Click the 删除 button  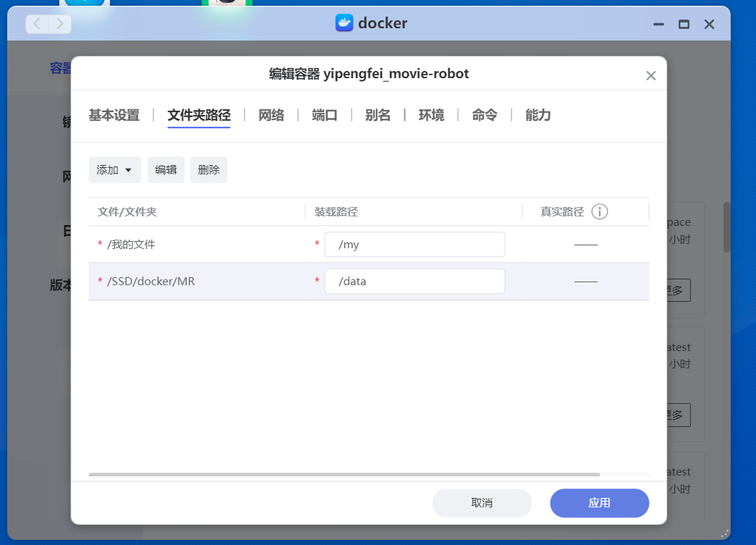click(x=208, y=170)
